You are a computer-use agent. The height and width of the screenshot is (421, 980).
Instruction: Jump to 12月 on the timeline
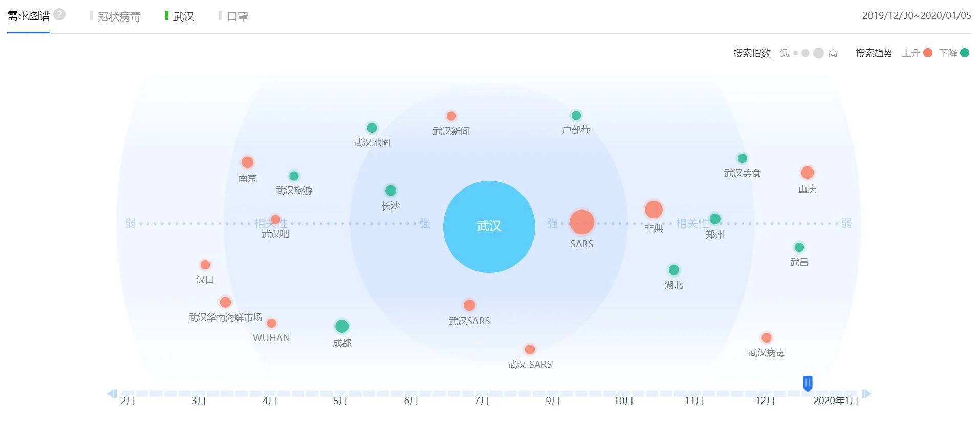[x=765, y=401]
